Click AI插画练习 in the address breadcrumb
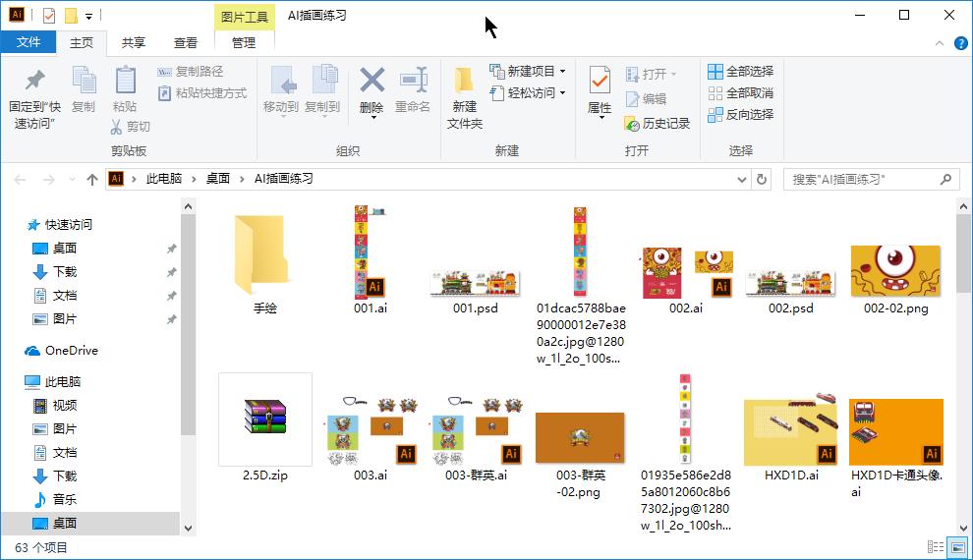973x560 pixels. (284, 179)
